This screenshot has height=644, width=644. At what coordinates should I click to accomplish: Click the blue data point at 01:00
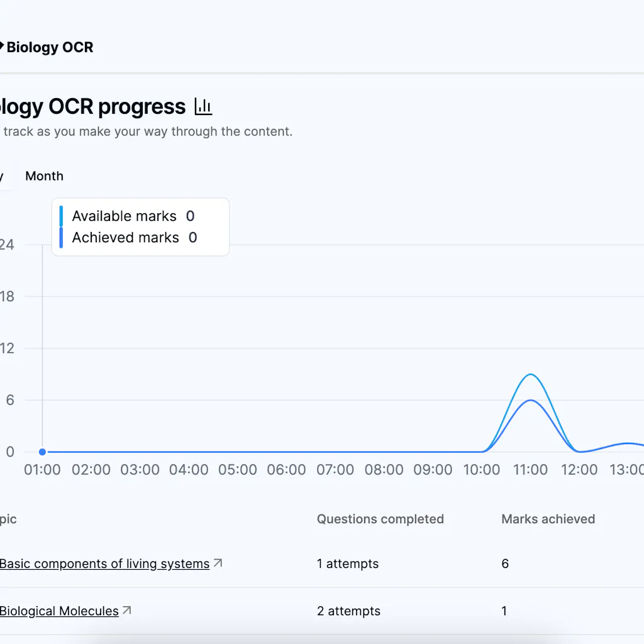tap(42, 452)
